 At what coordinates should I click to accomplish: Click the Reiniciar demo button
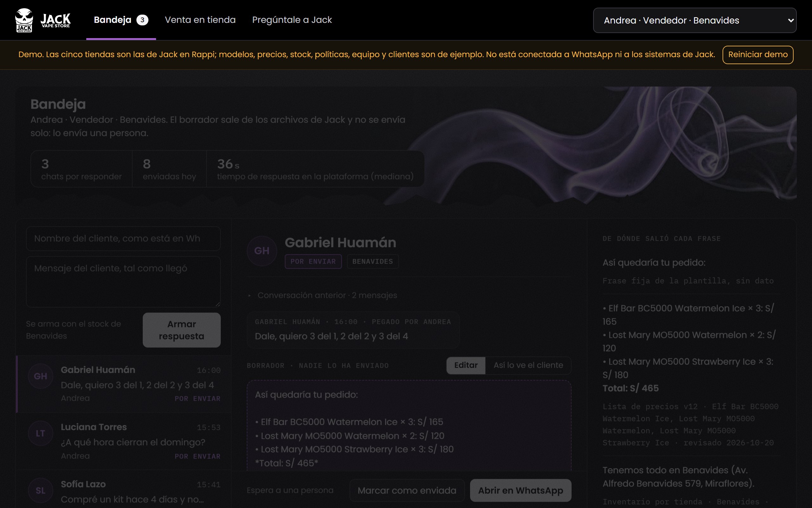(x=758, y=54)
